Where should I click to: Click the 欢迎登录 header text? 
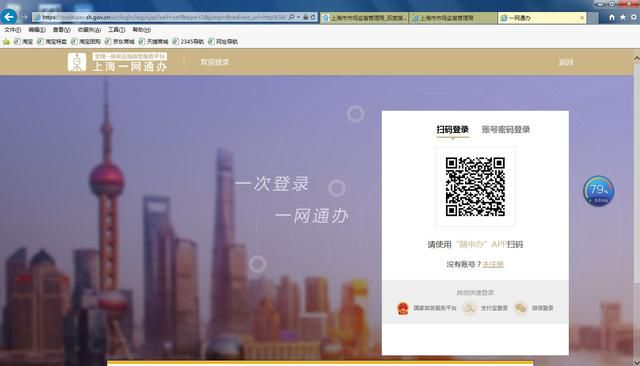pos(215,62)
